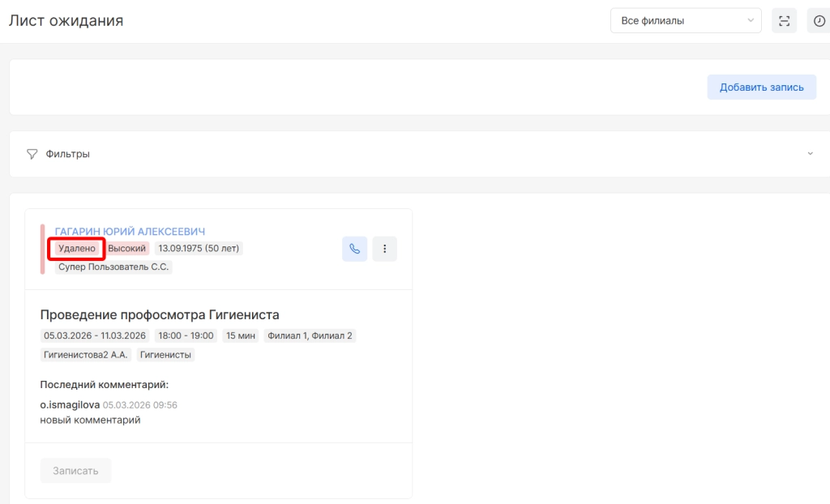Image resolution: width=830 pixels, height=504 pixels.
Task: Open the three-dot menu on patient card
Action: pyautogui.click(x=384, y=249)
